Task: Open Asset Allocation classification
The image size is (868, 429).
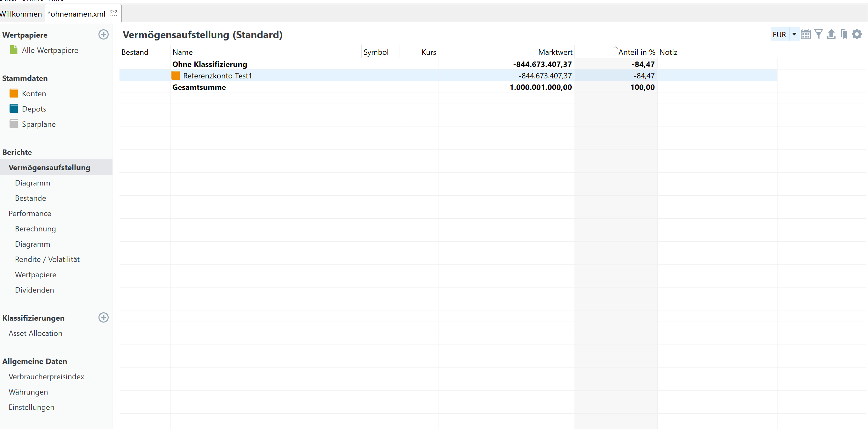Action: pos(35,333)
